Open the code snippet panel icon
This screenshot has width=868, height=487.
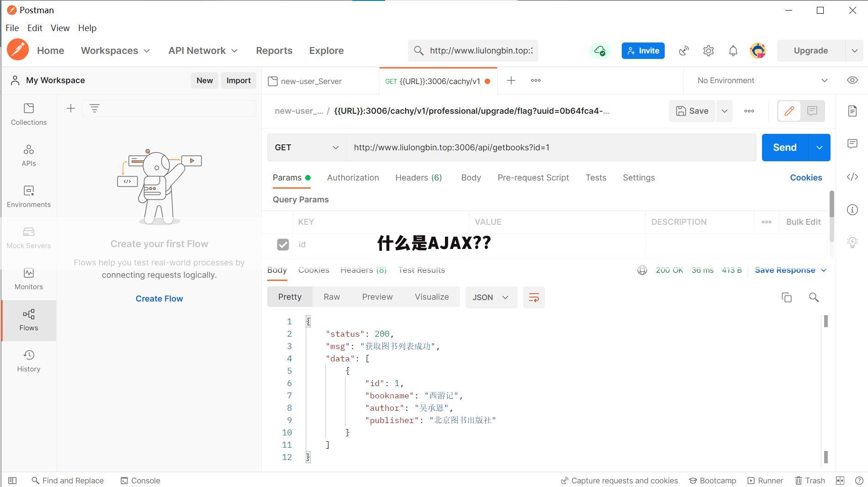852,177
